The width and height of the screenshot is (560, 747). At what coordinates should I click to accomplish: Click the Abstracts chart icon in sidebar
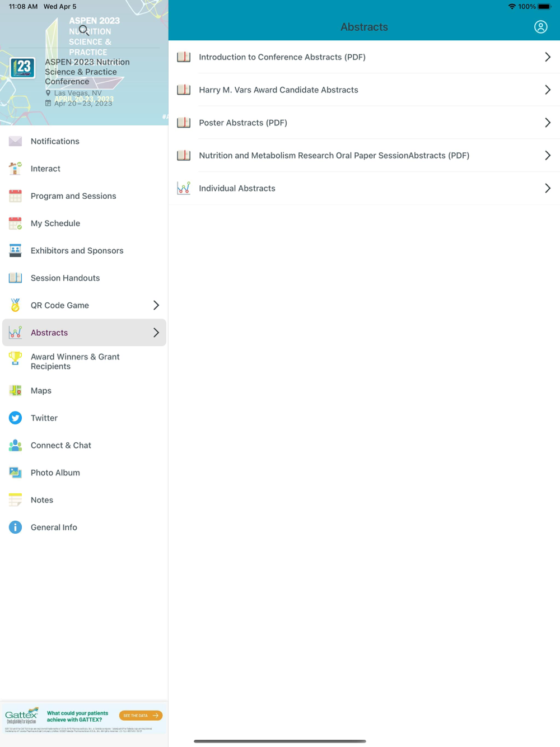click(16, 333)
